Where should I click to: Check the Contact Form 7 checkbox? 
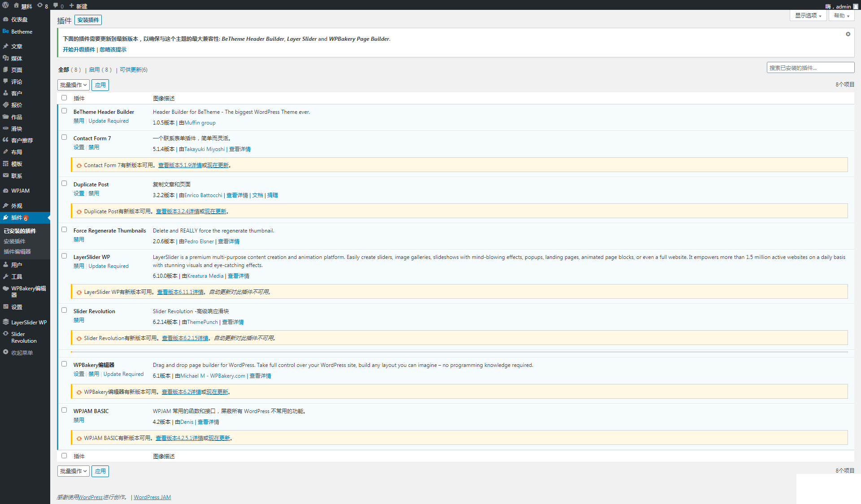tap(64, 137)
